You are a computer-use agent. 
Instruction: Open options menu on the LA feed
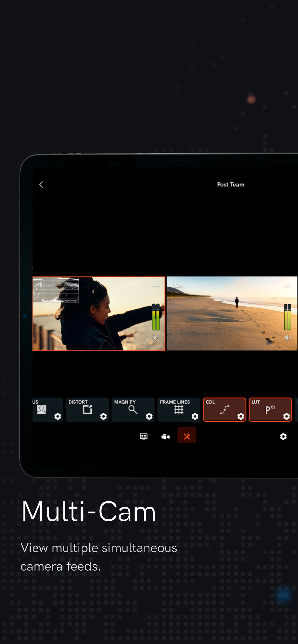[287, 286]
